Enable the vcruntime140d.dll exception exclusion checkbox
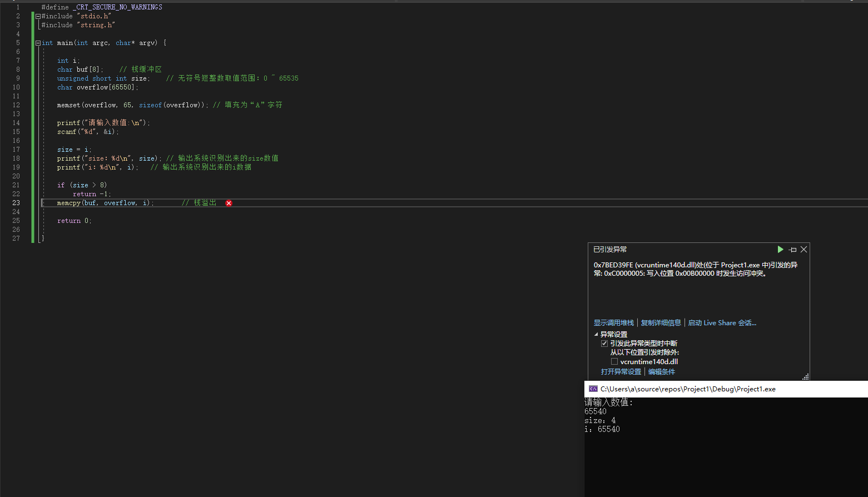Image resolution: width=868 pixels, height=497 pixels. pyautogui.click(x=614, y=361)
